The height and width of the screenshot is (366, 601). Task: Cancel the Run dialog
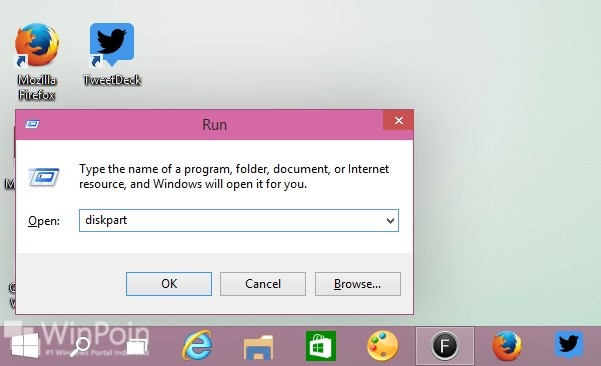[x=263, y=284]
